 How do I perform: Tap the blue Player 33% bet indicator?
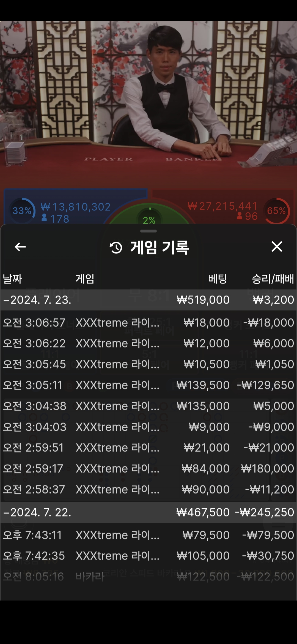pyautogui.click(x=22, y=211)
